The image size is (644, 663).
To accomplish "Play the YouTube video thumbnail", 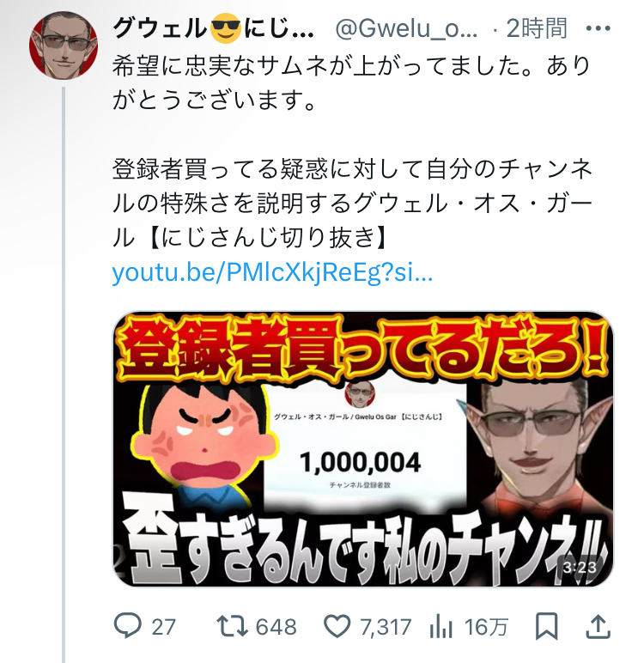I will pos(363,449).
